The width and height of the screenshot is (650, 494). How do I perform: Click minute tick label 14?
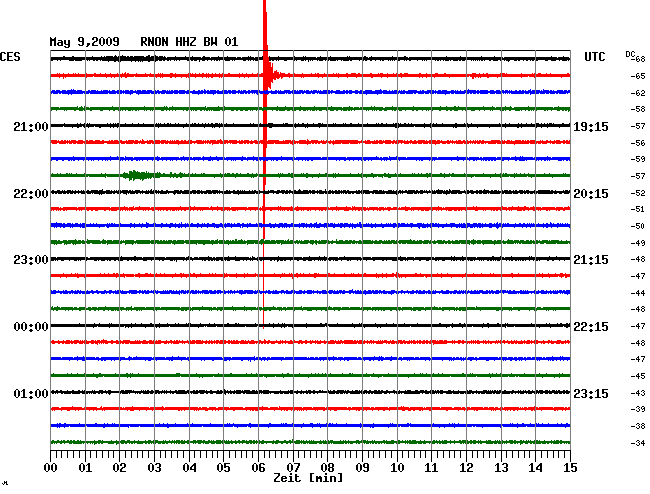(x=535, y=468)
